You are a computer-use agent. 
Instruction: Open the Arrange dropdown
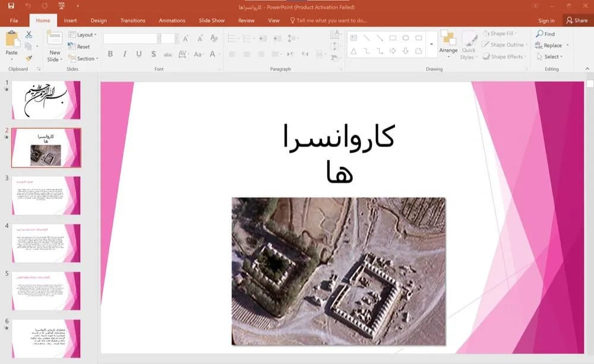pyautogui.click(x=448, y=45)
